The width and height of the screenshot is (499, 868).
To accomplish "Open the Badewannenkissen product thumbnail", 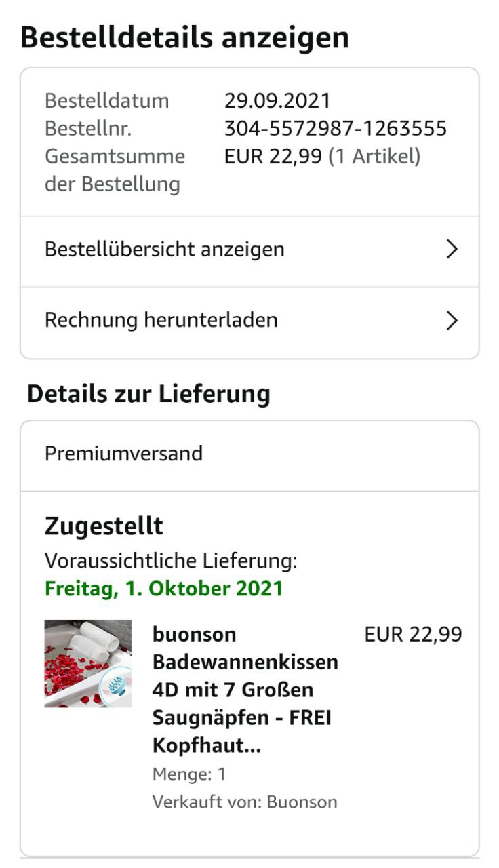I will 88,664.
